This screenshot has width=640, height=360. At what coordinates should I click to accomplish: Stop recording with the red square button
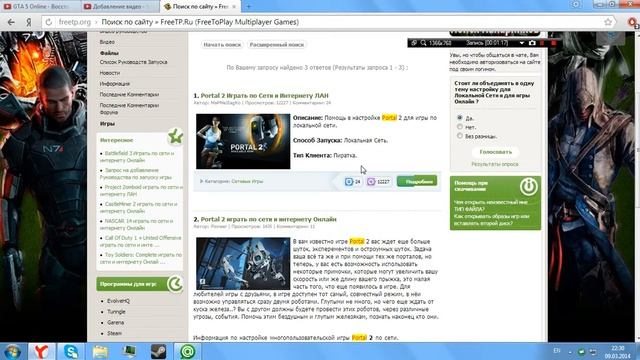553,43
